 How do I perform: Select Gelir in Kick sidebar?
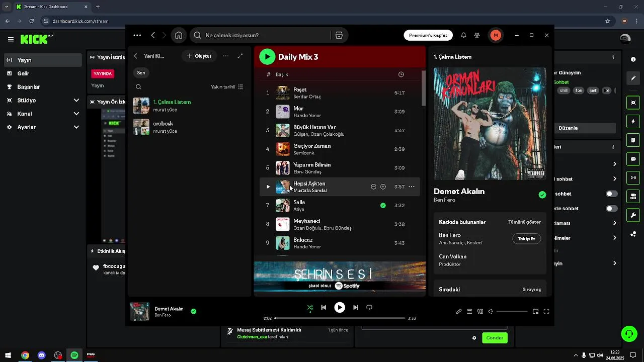click(x=42, y=73)
